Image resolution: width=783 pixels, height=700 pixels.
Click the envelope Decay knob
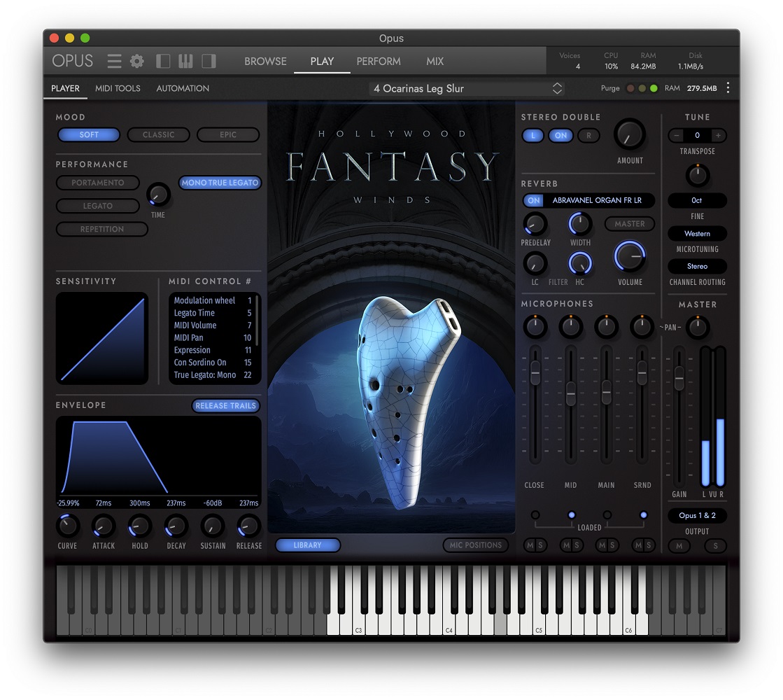(176, 526)
